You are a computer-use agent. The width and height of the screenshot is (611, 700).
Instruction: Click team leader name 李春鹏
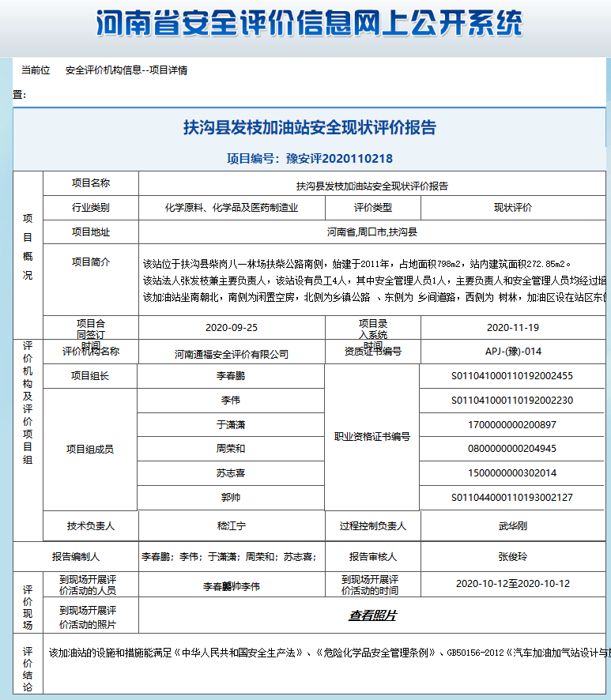pyautogui.click(x=231, y=376)
